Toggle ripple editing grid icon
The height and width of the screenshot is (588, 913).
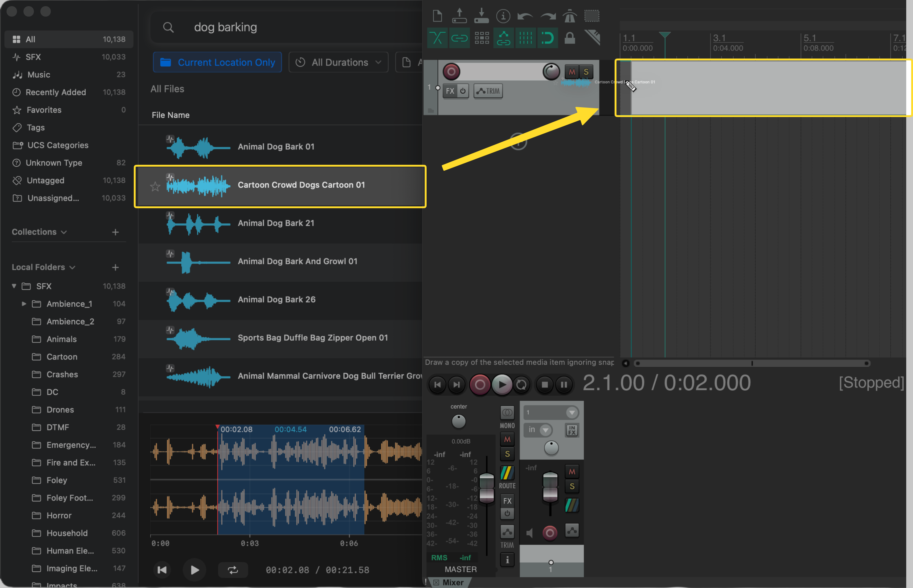point(481,38)
